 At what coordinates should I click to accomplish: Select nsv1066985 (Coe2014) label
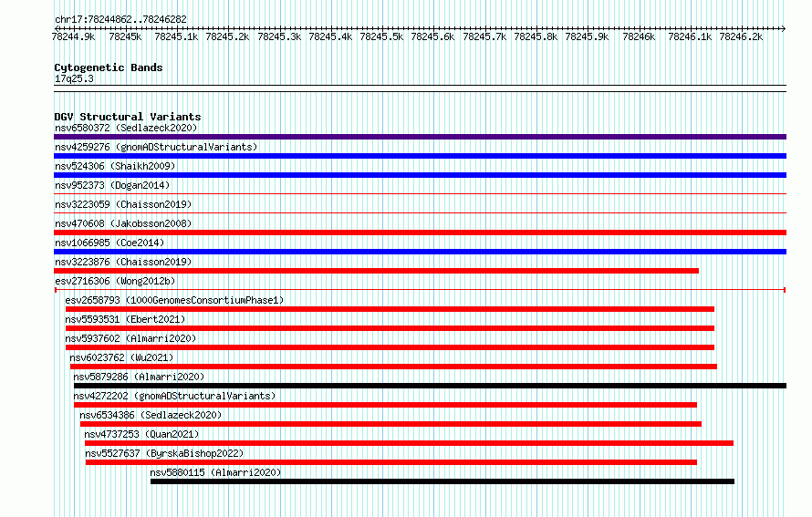[x=109, y=243]
